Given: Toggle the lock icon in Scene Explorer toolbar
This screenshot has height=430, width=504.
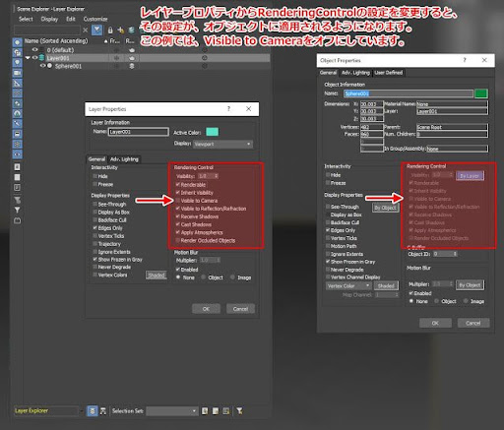Looking at the screenshot, I should (x=110, y=31).
